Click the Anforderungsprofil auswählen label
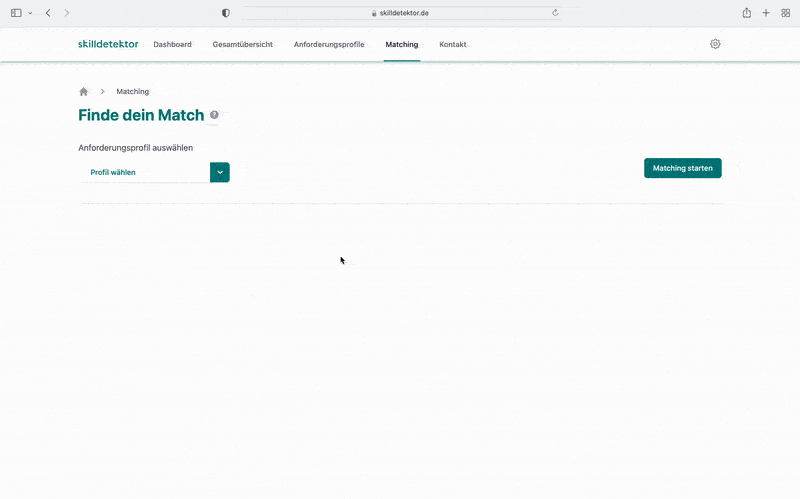 tap(136, 148)
